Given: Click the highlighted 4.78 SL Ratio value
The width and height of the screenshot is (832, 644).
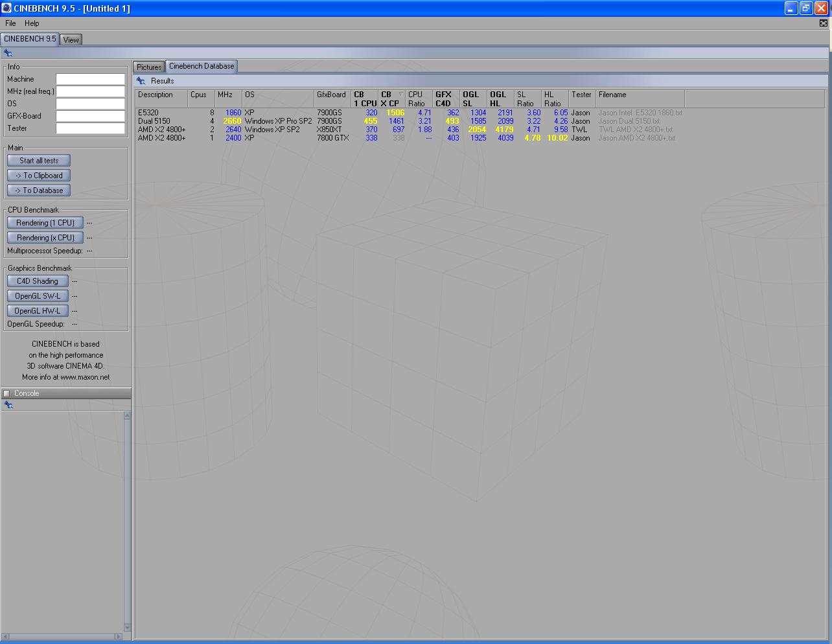Looking at the screenshot, I should tap(533, 138).
